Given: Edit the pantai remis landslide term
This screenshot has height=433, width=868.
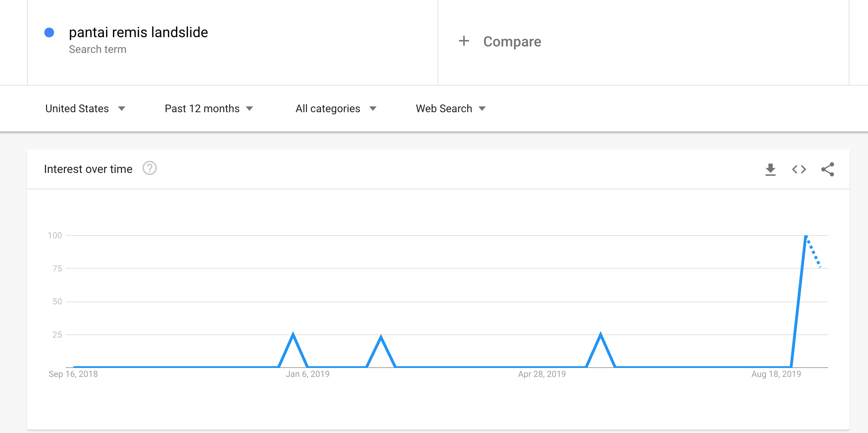Looking at the screenshot, I should pyautogui.click(x=138, y=32).
